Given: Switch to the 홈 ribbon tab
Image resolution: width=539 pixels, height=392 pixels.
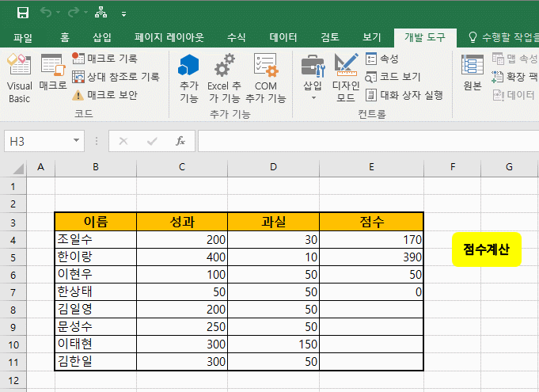Looking at the screenshot, I should click(x=65, y=37).
